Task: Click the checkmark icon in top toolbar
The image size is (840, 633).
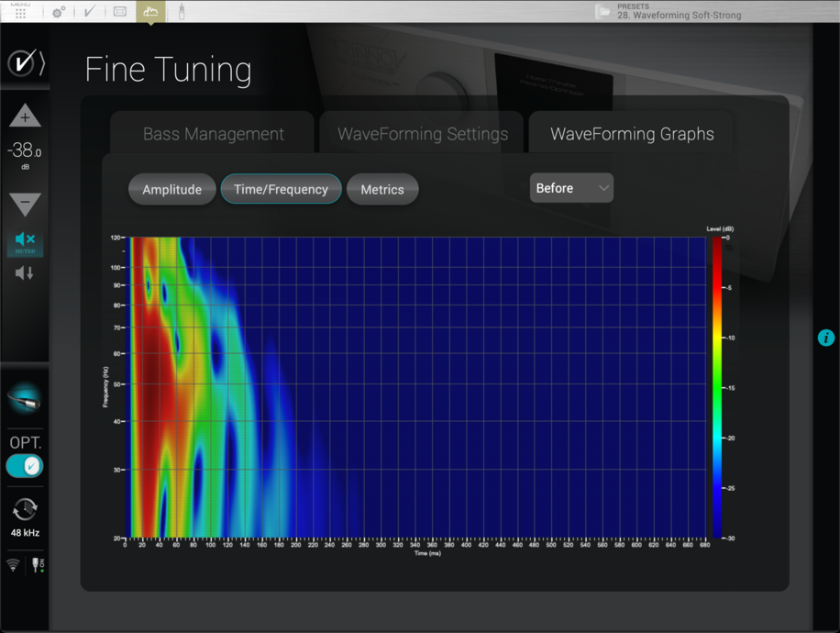Action: [89, 12]
